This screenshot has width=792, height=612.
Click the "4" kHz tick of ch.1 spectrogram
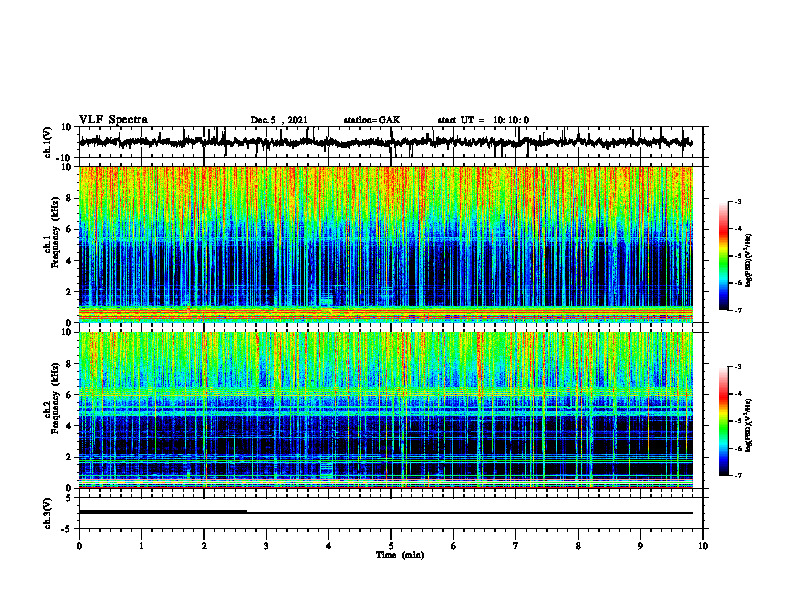click(x=69, y=261)
